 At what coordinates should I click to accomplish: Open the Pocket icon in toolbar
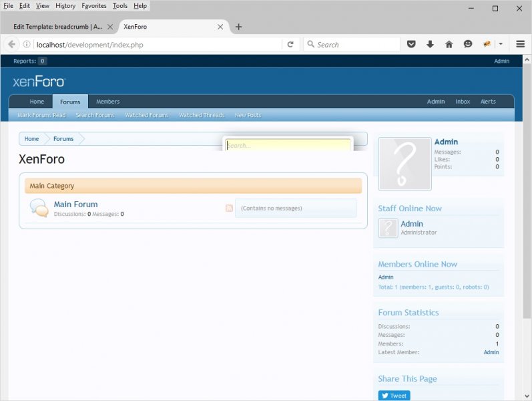click(411, 44)
